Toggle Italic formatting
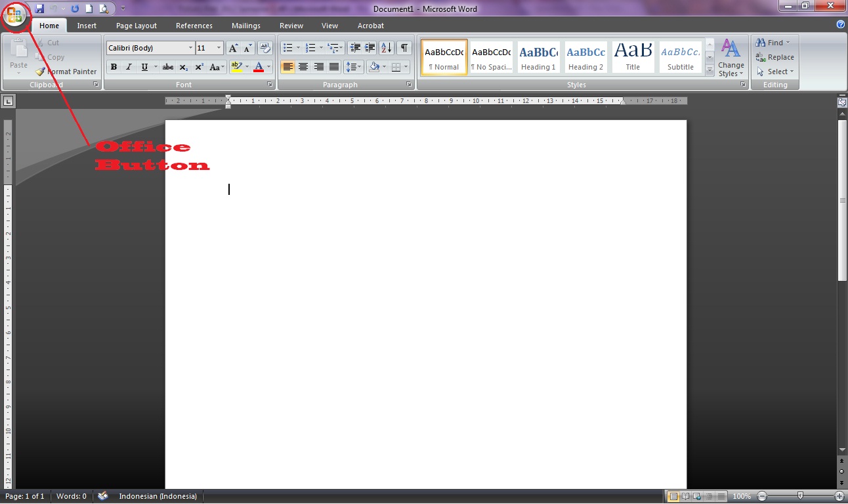Viewport: 848px width, 504px height. coord(129,67)
